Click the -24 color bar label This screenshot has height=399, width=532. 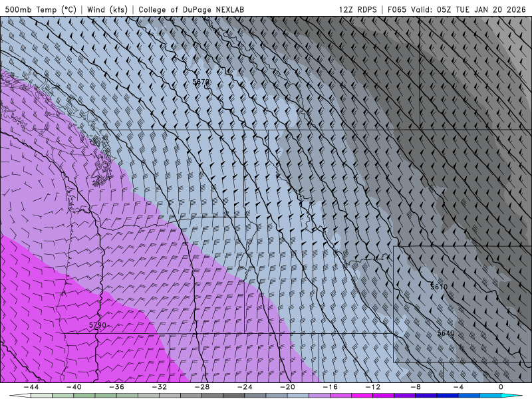point(245,387)
